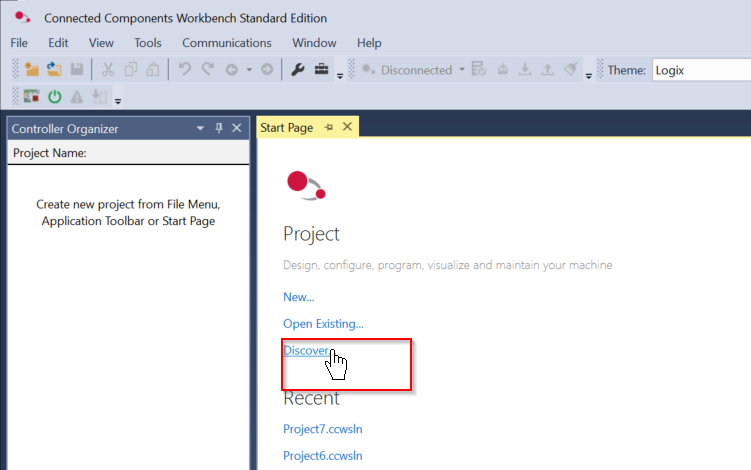
Task: Open Controller Organizer window position dropdown
Action: (x=200, y=128)
